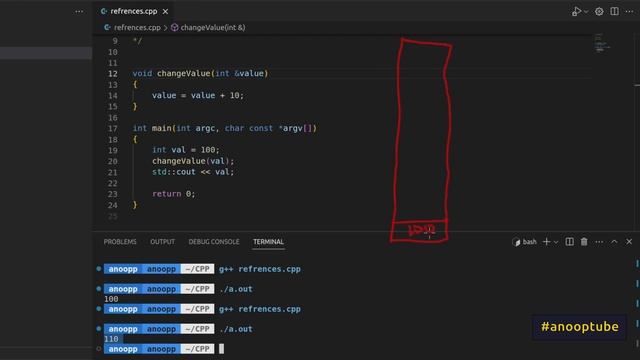Click the 'int val = 100;' line
The width and height of the screenshot is (640, 360).
186,150
